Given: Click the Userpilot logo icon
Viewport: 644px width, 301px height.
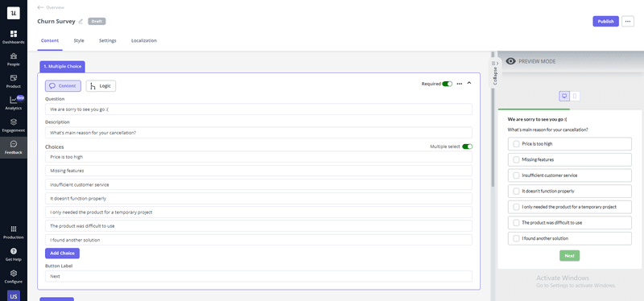Looking at the screenshot, I should click(x=14, y=13).
